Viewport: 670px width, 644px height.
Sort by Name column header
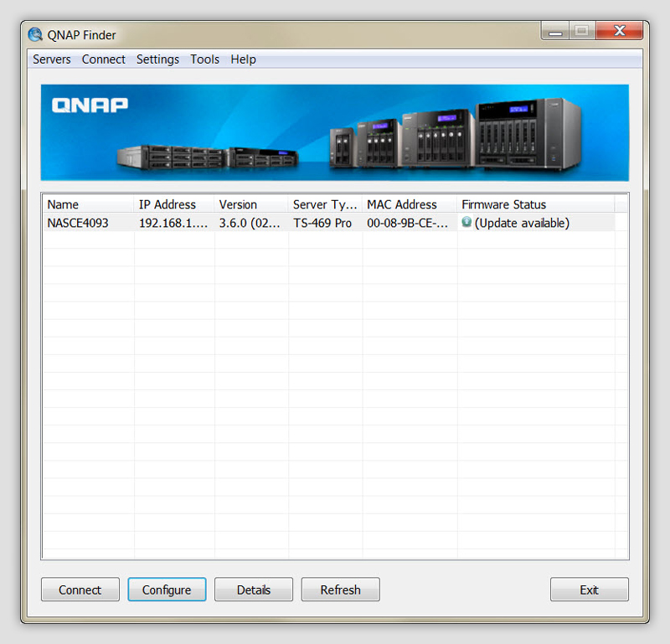(89, 204)
